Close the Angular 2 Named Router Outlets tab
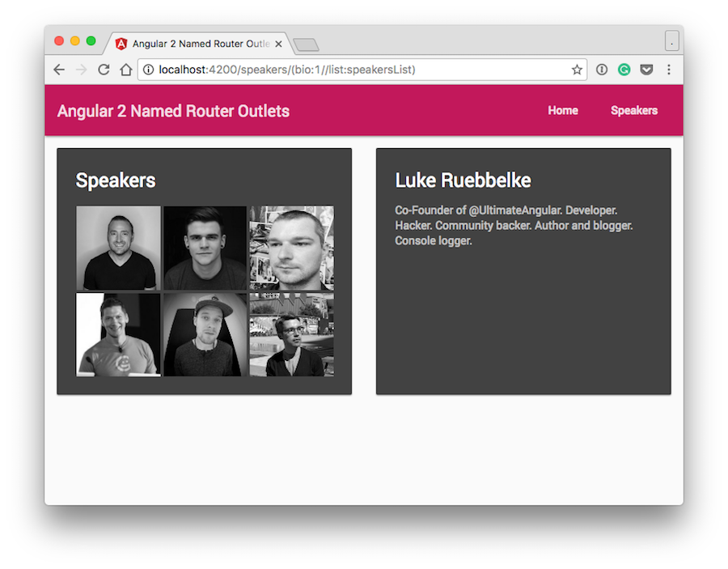The image size is (728, 569). pyautogui.click(x=278, y=44)
